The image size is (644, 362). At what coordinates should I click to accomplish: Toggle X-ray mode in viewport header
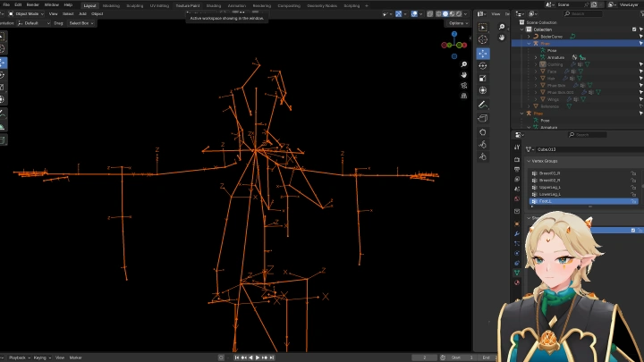pos(429,14)
